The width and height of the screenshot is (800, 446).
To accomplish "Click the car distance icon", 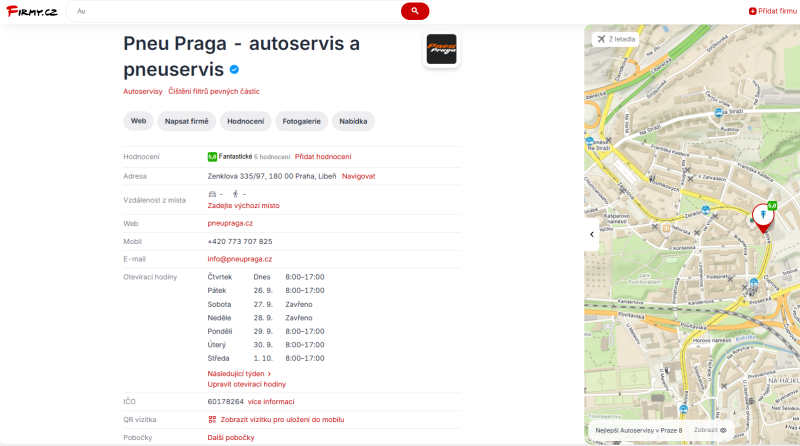I will click(x=211, y=194).
